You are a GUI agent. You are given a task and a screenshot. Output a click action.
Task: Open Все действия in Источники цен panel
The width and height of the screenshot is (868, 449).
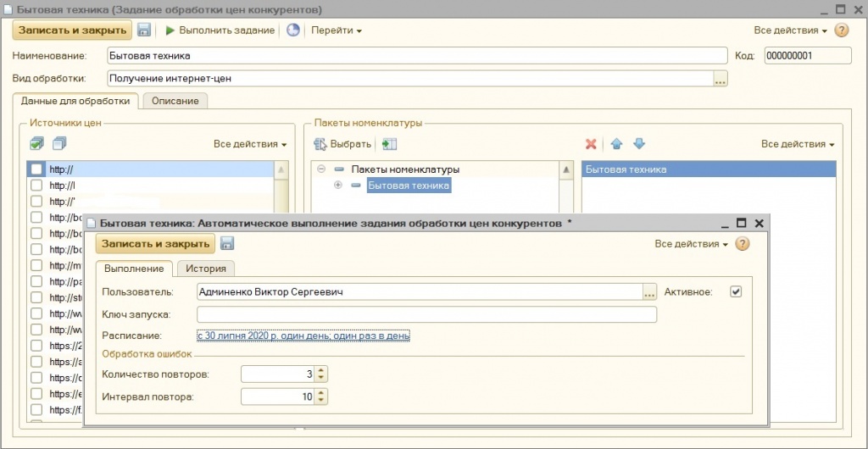(x=250, y=144)
